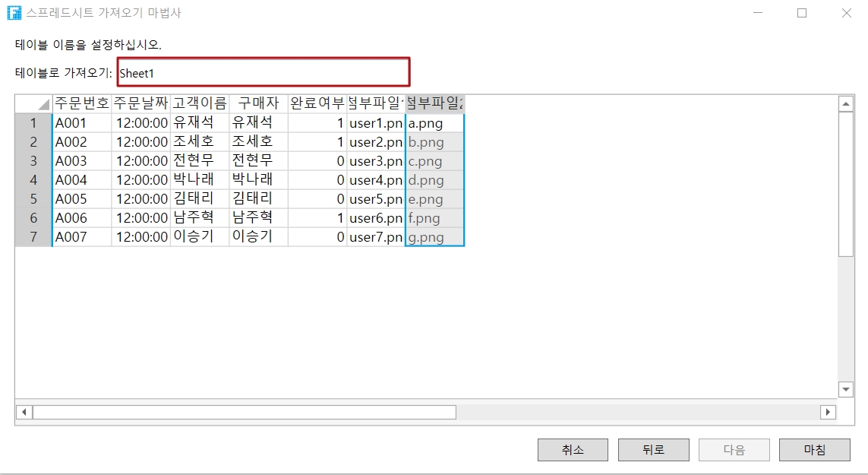This screenshot has width=868, height=475.
Task: Click the horizontal scrollbar right arrow
Action: pyautogui.click(x=827, y=412)
